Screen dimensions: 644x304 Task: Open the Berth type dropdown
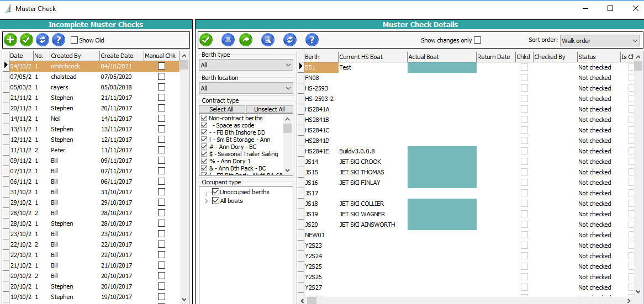pyautogui.click(x=246, y=65)
